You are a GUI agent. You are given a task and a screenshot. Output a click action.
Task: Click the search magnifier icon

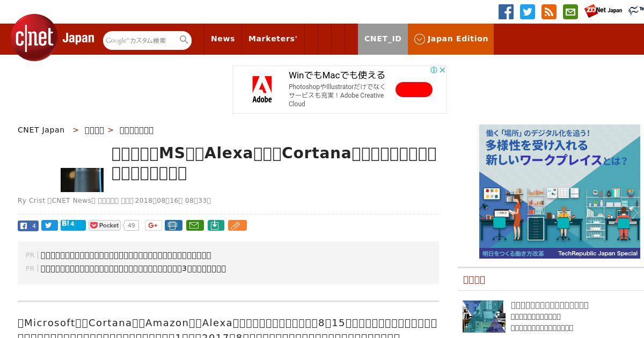pos(184,40)
